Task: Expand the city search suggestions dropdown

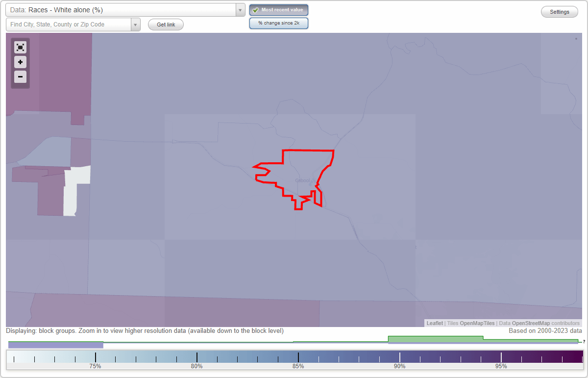Action: pyautogui.click(x=136, y=24)
